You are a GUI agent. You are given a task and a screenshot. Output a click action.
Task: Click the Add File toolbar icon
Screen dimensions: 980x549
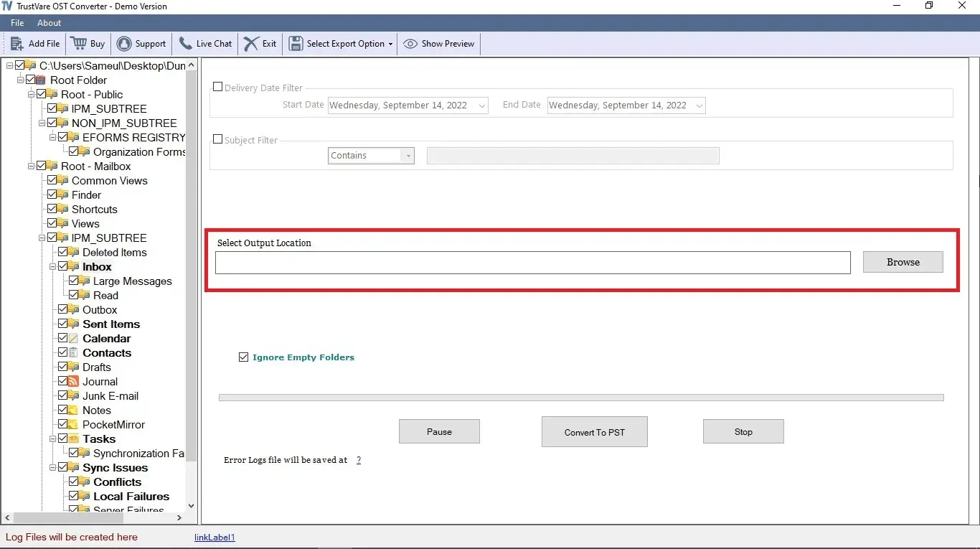point(17,44)
